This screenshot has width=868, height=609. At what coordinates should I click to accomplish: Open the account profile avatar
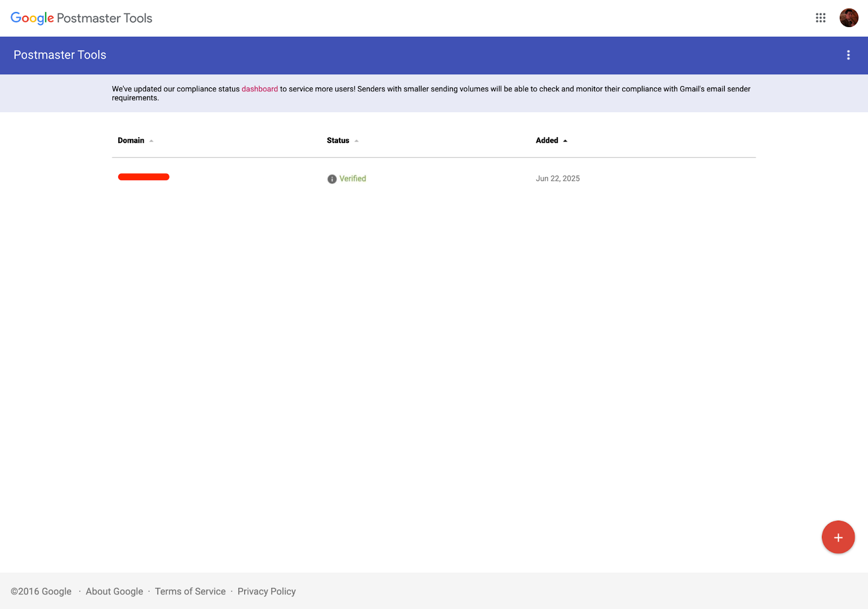pos(848,18)
